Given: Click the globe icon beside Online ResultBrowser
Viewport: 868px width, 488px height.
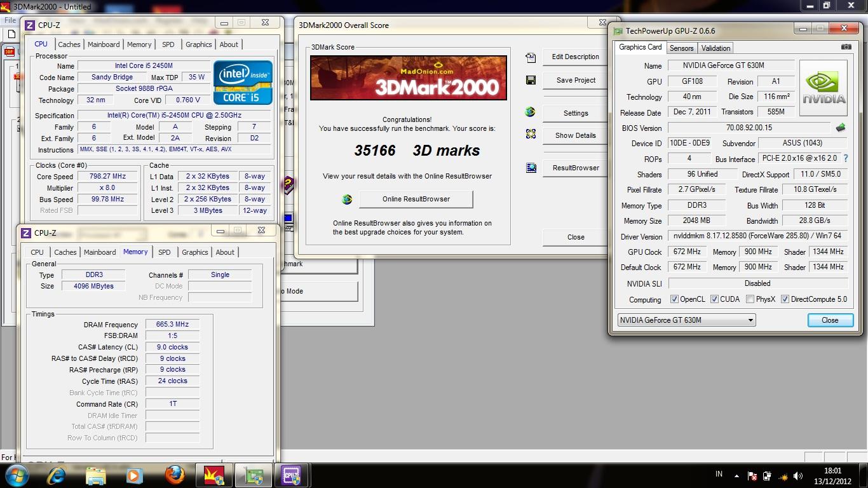Looking at the screenshot, I should [347, 200].
